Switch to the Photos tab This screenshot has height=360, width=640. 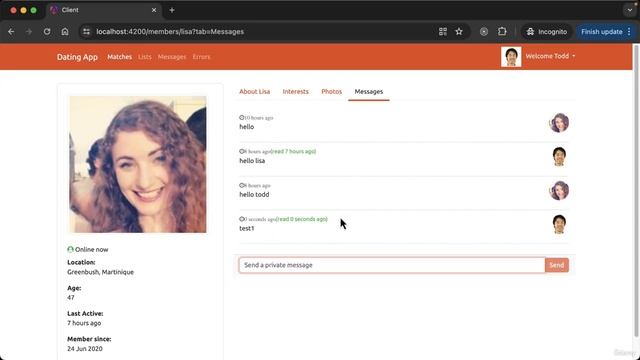coord(331,91)
